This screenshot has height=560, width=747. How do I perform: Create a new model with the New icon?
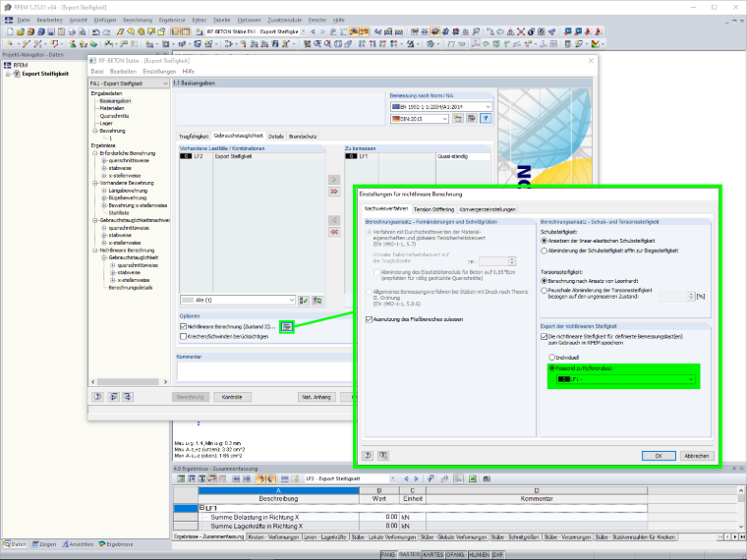10,31
